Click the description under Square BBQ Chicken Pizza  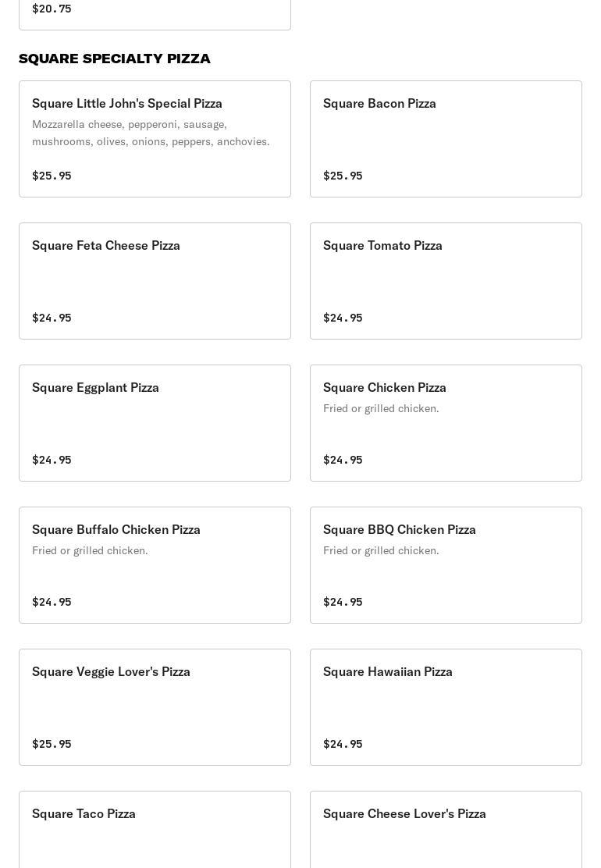click(381, 550)
